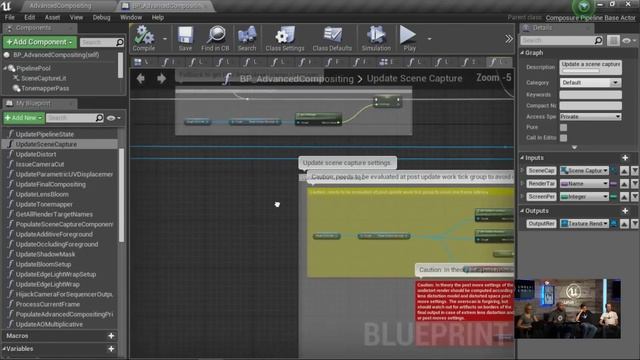This screenshot has width=640, height=360.
Task: Collapse the Outputs section
Action: (522, 211)
